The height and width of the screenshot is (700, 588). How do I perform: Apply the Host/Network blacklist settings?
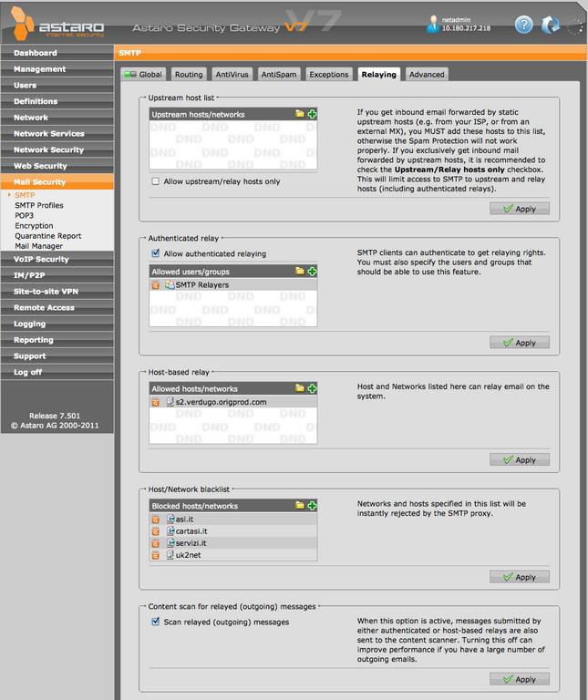(x=520, y=577)
